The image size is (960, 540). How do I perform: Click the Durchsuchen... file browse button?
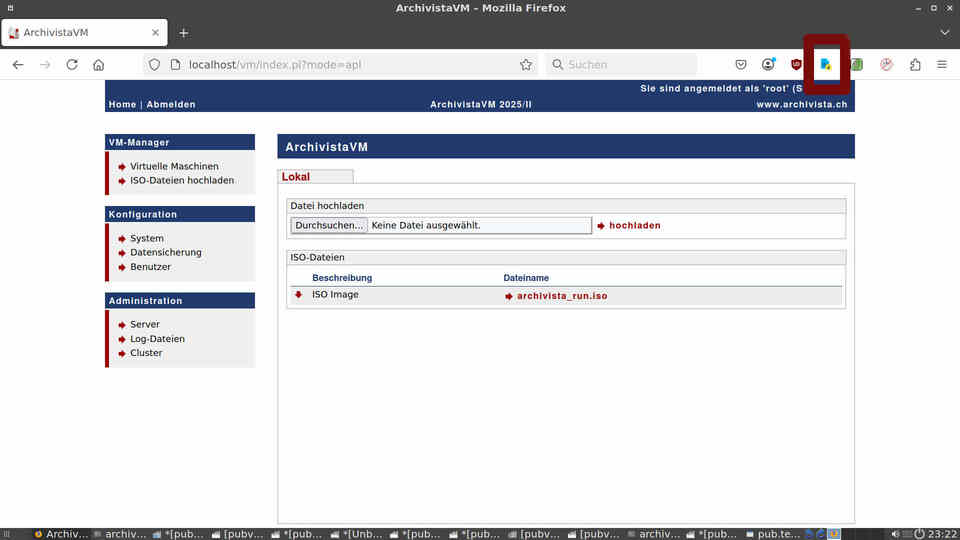point(329,225)
